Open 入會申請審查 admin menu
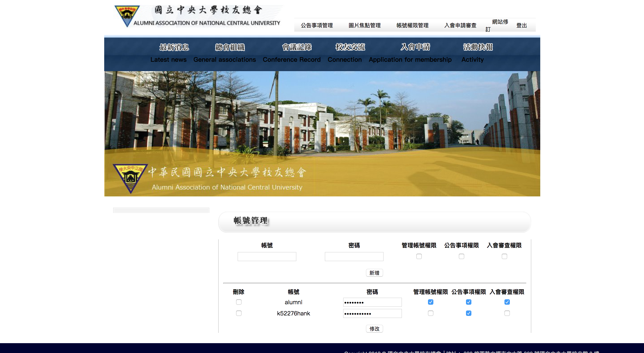Viewport: 644px width, 353px height. click(x=460, y=25)
